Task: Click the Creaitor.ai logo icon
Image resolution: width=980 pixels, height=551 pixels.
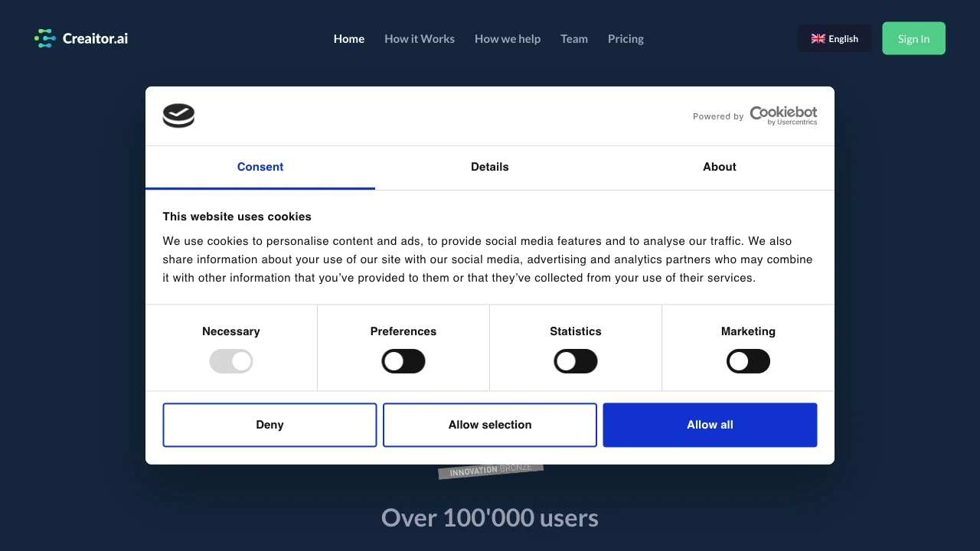Action: (44, 37)
